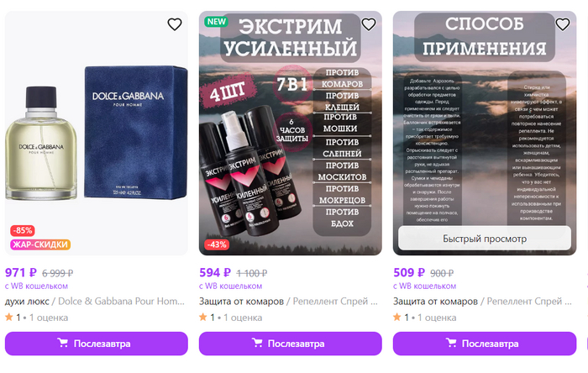The image size is (588, 373).
Task: Click Быстрый просмотр on third product
Action: click(x=485, y=239)
